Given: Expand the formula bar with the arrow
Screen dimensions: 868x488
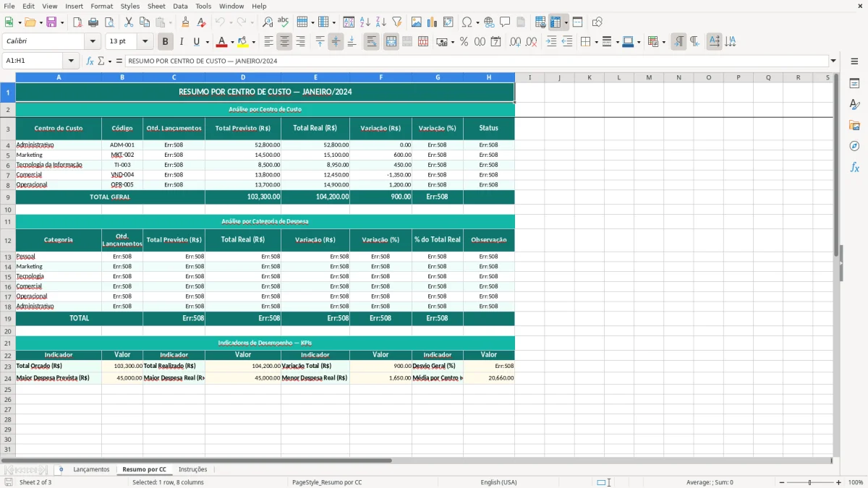Looking at the screenshot, I should pos(833,61).
